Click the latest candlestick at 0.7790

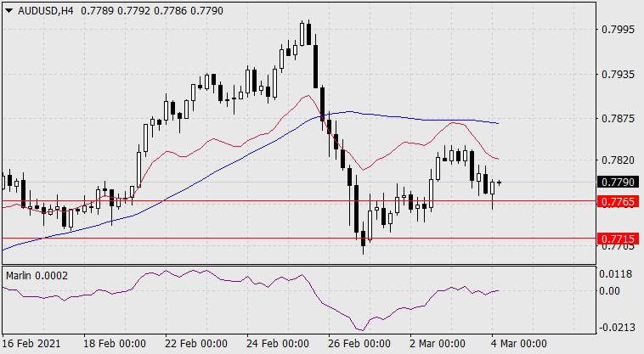tap(499, 183)
